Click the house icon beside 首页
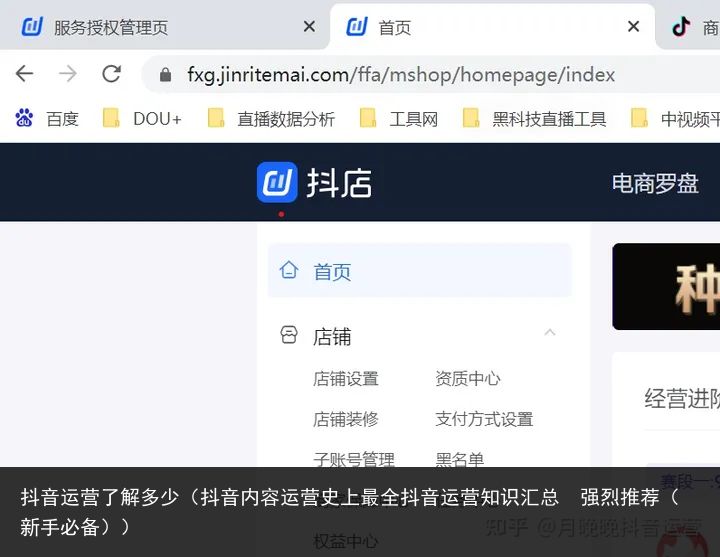720x557 pixels. coord(289,270)
